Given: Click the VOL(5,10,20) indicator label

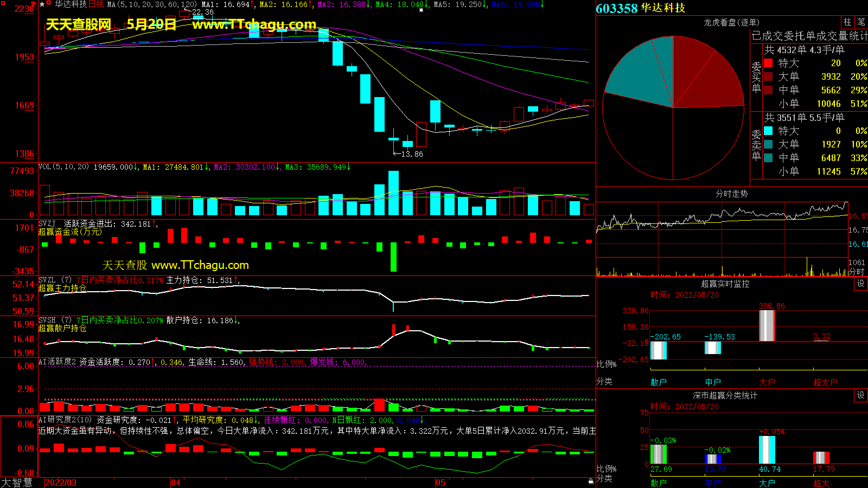Looking at the screenshot, I should (63, 167).
